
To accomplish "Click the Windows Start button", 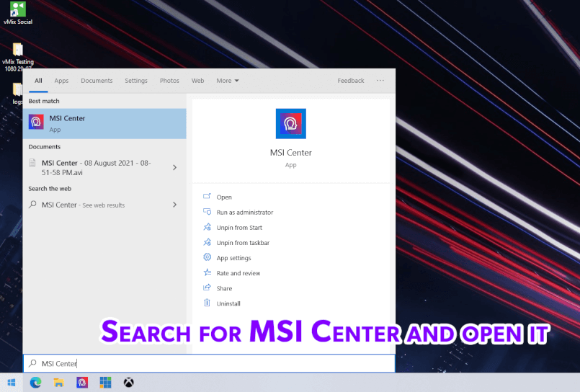I will pos(12,383).
